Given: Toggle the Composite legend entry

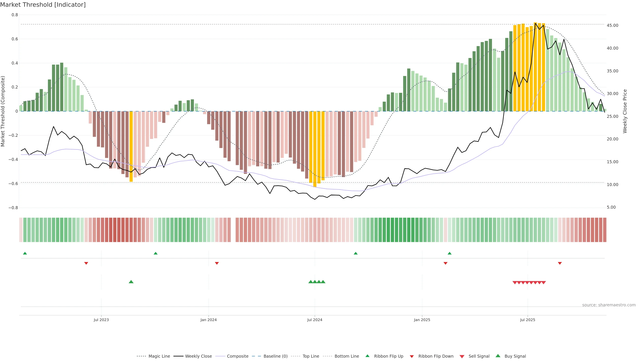Looking at the screenshot, I should tap(237, 356).
